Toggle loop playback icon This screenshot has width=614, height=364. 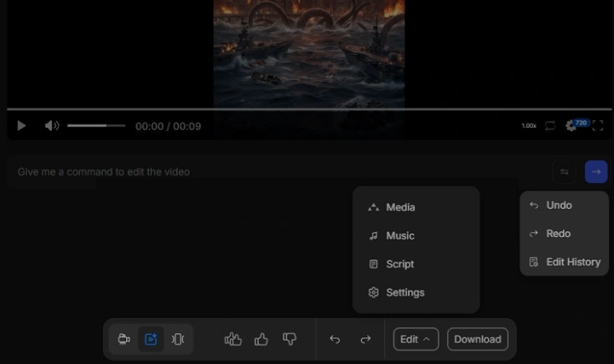click(x=551, y=125)
